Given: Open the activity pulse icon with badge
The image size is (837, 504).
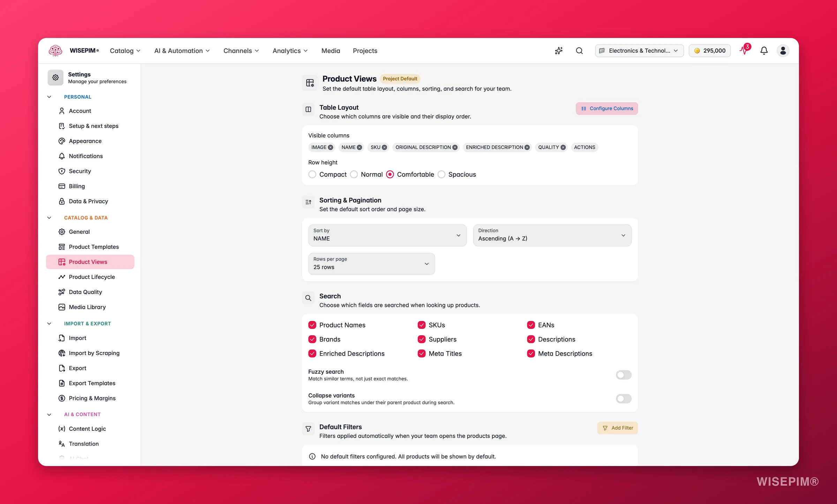Looking at the screenshot, I should (744, 50).
